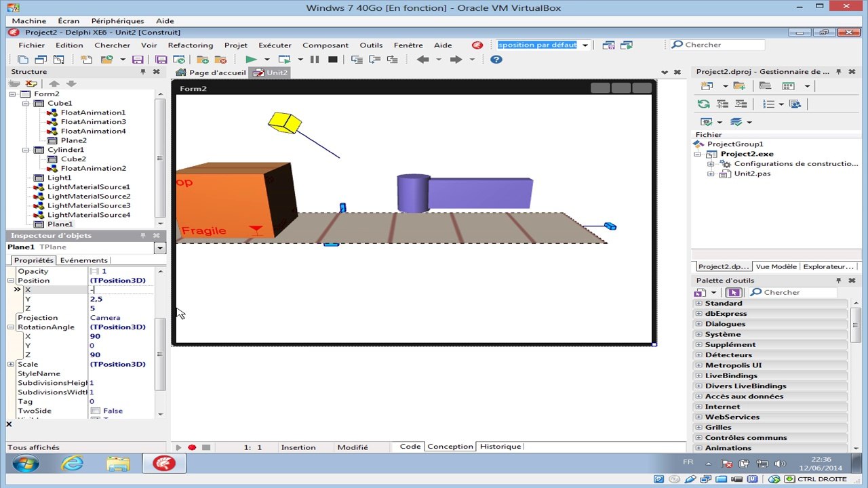The width and height of the screenshot is (868, 488).
Task: Open the Exécuter menu
Action: [x=275, y=45]
